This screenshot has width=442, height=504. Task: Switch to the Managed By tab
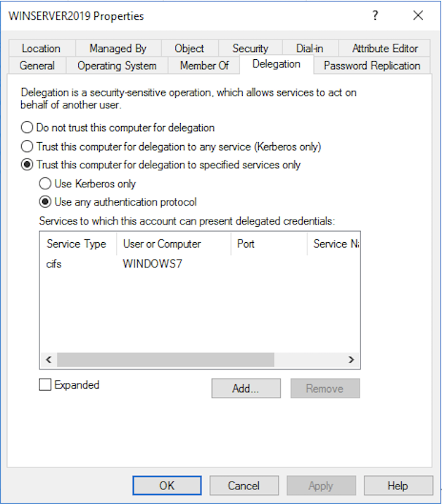tap(118, 49)
